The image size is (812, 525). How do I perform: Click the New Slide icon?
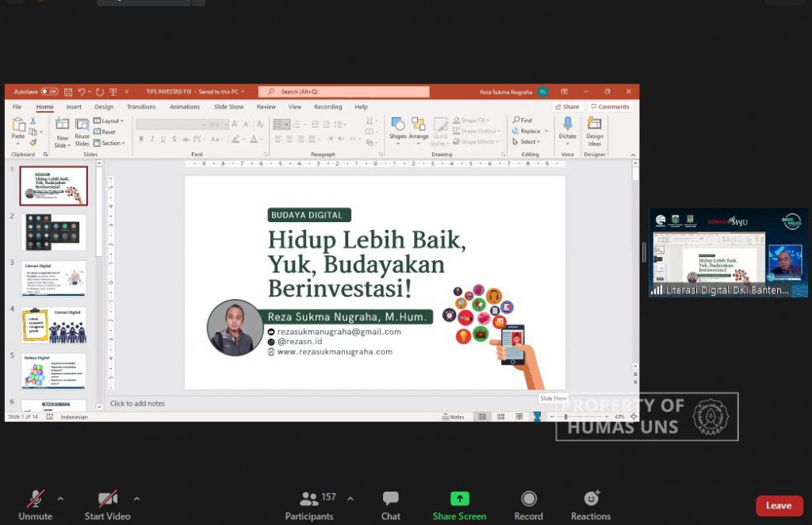[x=62, y=125]
